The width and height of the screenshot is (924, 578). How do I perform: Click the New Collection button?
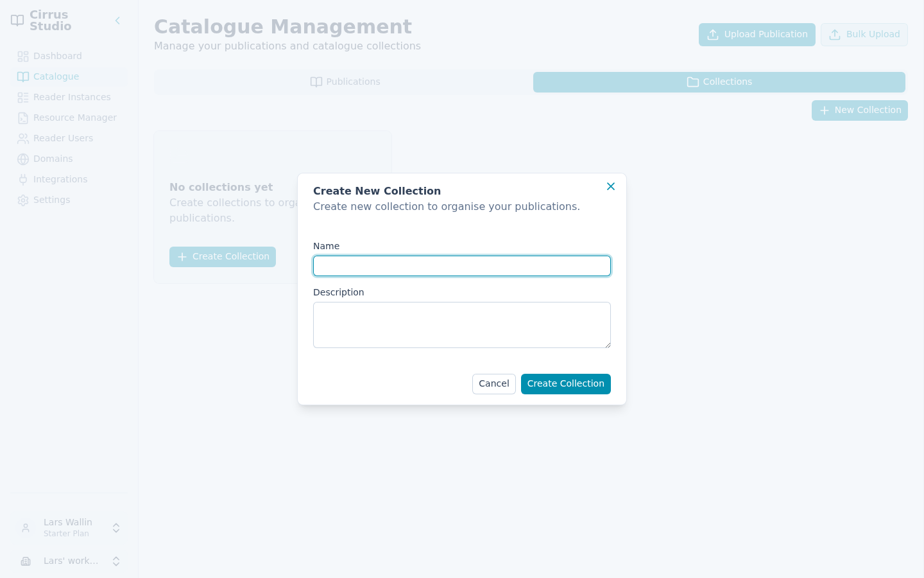click(x=860, y=110)
